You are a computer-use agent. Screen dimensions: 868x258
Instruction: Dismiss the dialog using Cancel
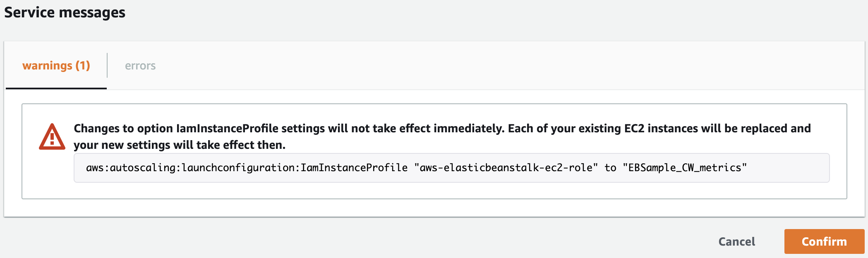[736, 241]
